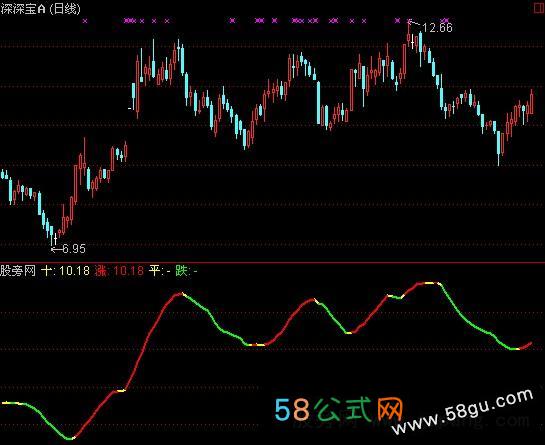Click the white cross at 6.95 low
Screen dimensions: 545x445
(55, 239)
